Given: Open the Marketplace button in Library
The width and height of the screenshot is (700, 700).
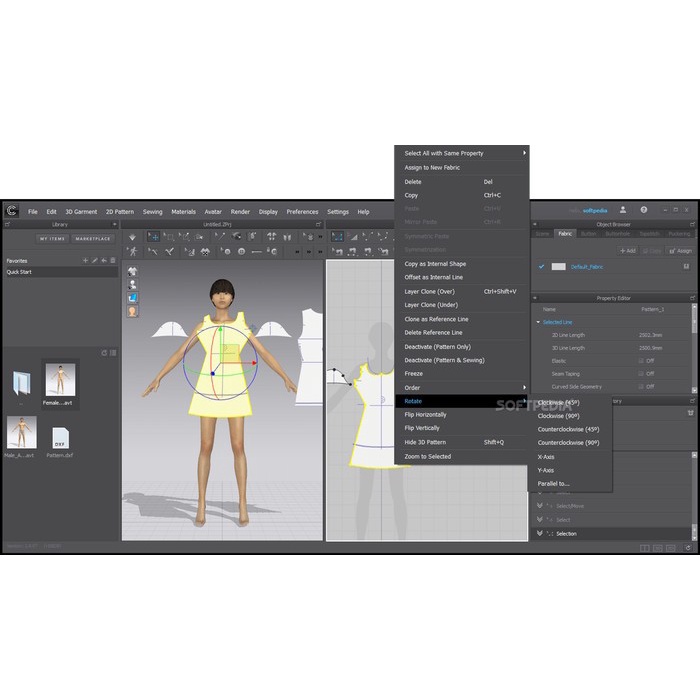Looking at the screenshot, I should pyautogui.click(x=93, y=239).
